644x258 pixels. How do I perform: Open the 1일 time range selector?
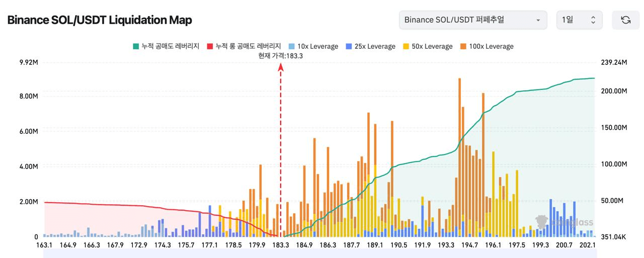579,20
